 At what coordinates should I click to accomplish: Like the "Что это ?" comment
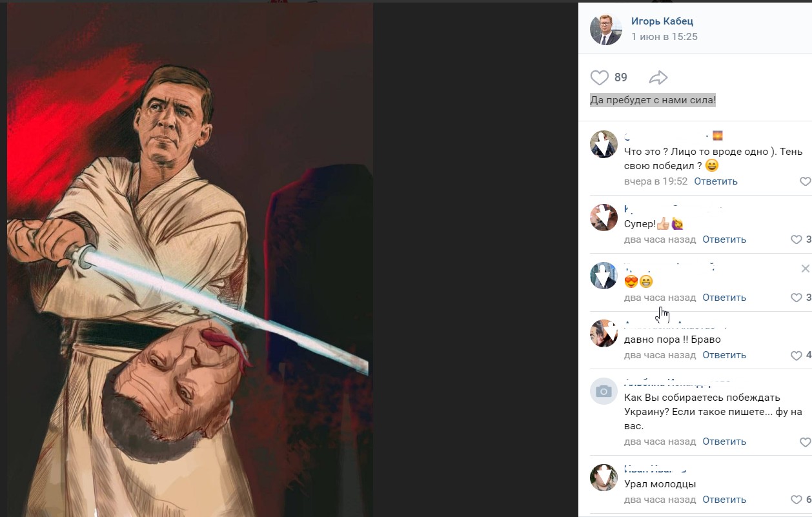click(805, 181)
